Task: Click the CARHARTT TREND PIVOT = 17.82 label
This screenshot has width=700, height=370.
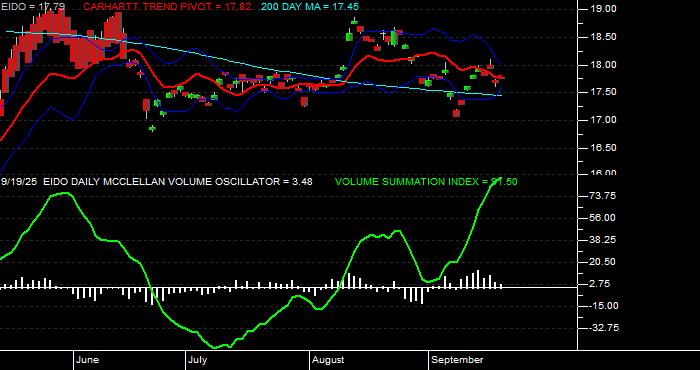Action: (167, 7)
